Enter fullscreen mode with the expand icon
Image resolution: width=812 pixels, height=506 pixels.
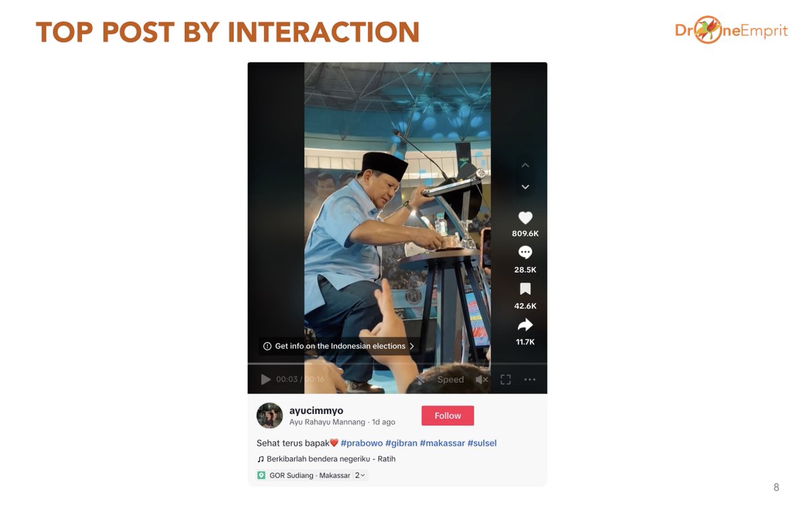(505, 379)
